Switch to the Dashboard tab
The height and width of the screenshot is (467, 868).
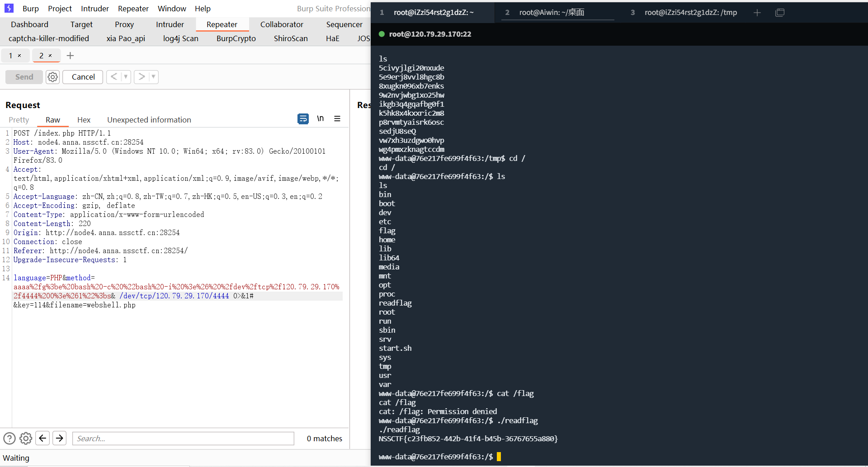29,24
